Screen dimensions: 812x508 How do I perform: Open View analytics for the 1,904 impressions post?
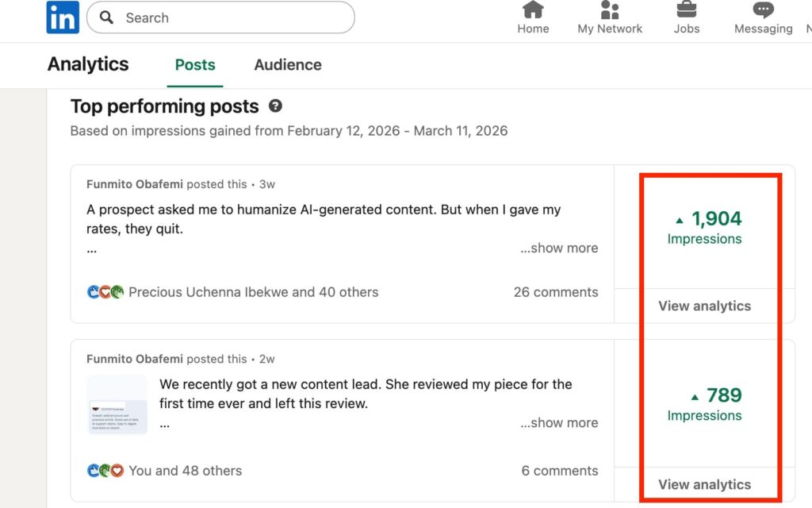coord(704,306)
